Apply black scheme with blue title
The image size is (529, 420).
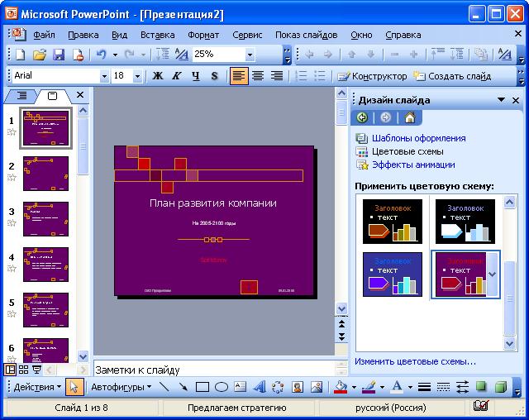pyautogui.click(x=465, y=222)
